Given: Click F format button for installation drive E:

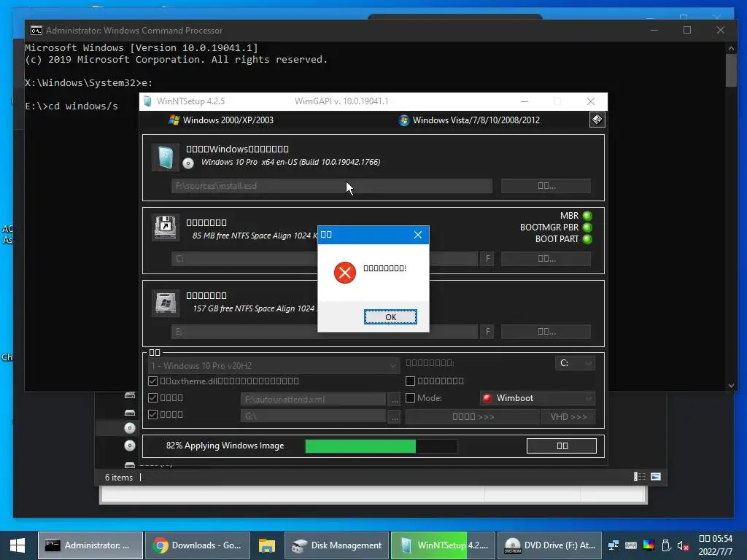Looking at the screenshot, I should click(x=487, y=332).
